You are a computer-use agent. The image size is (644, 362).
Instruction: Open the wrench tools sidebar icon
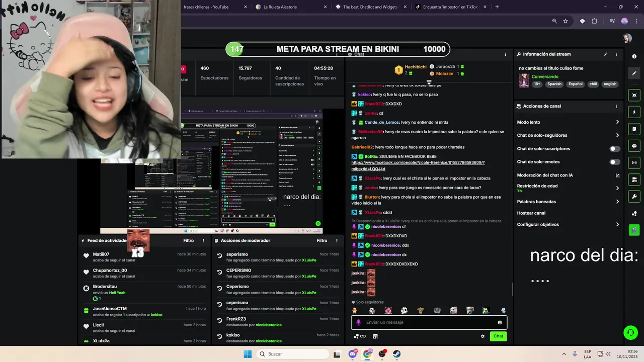[634, 197]
